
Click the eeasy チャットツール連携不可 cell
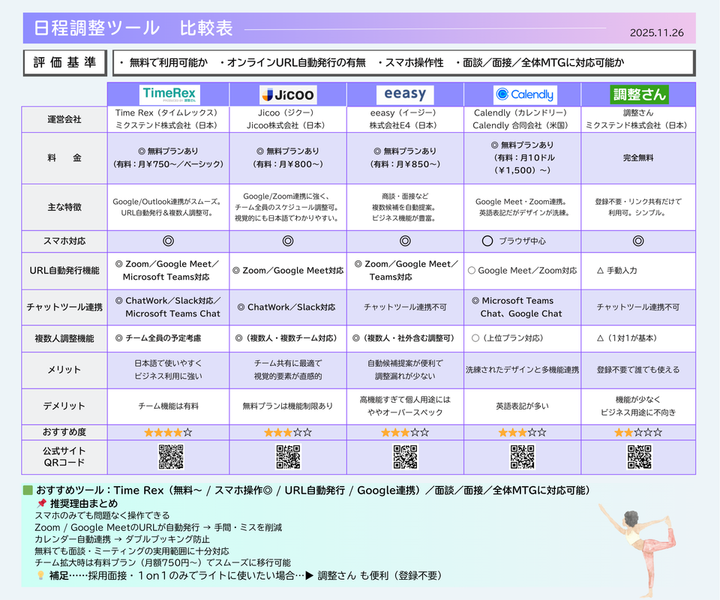[x=405, y=307]
